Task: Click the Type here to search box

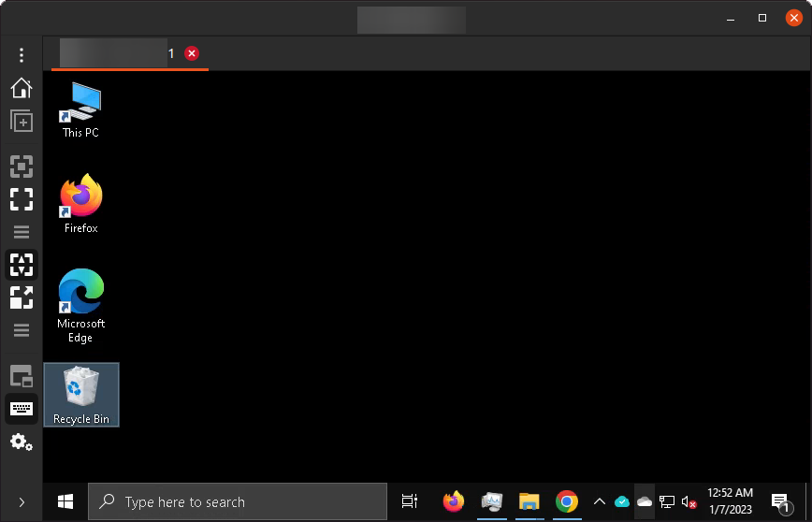Action: 238,501
